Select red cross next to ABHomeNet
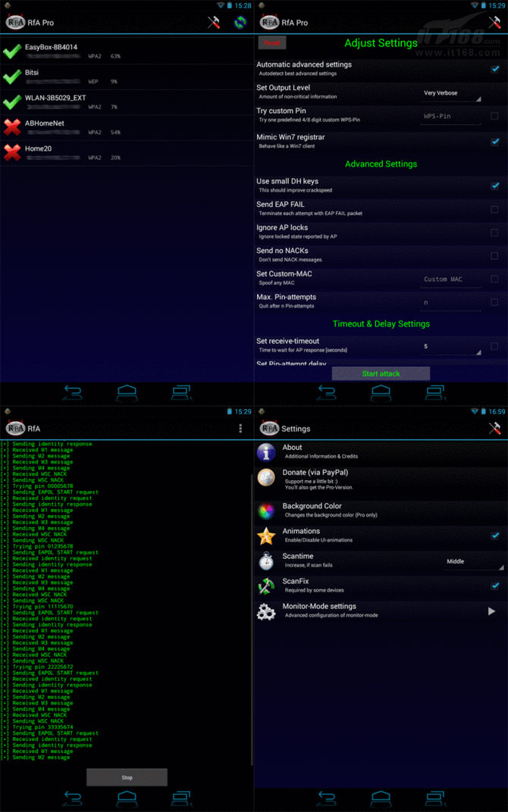 [x=12, y=127]
